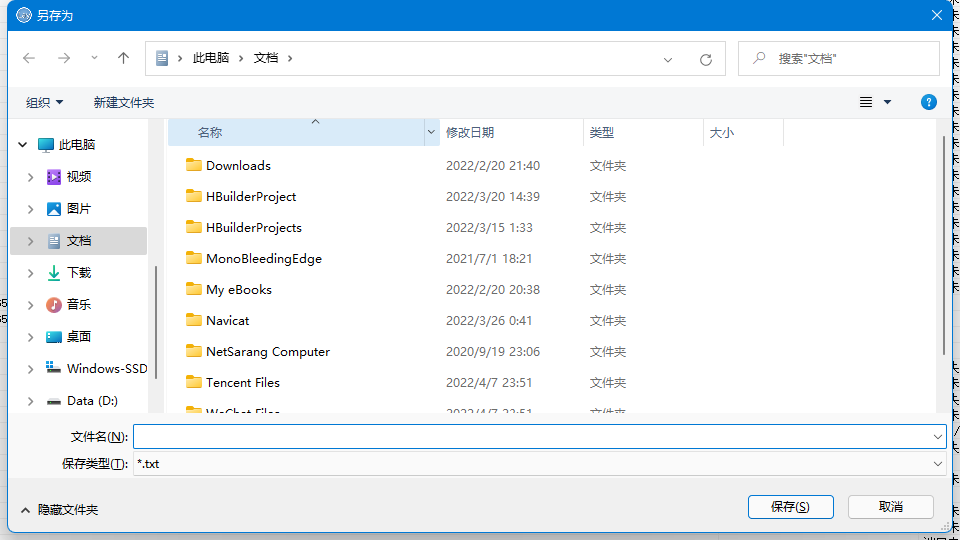
Task: Collapse the 此电脑 tree node
Action: click(23, 144)
